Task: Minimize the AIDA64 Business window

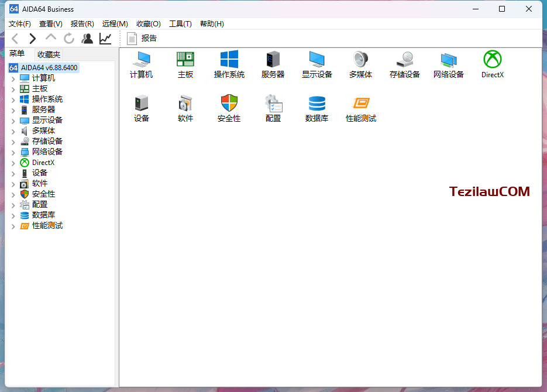Action: [476, 9]
